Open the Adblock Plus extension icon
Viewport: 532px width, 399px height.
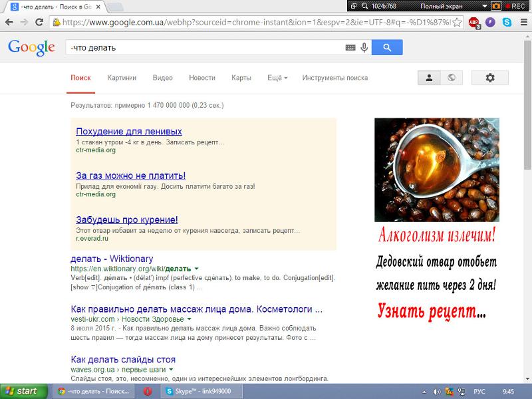pos(474,23)
